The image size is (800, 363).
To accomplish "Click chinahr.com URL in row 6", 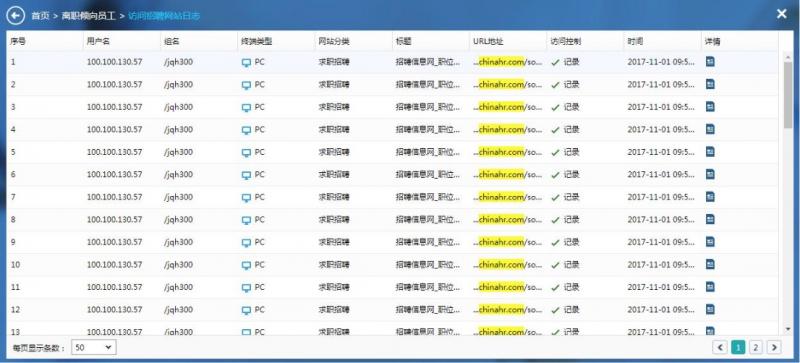I will coord(502,174).
